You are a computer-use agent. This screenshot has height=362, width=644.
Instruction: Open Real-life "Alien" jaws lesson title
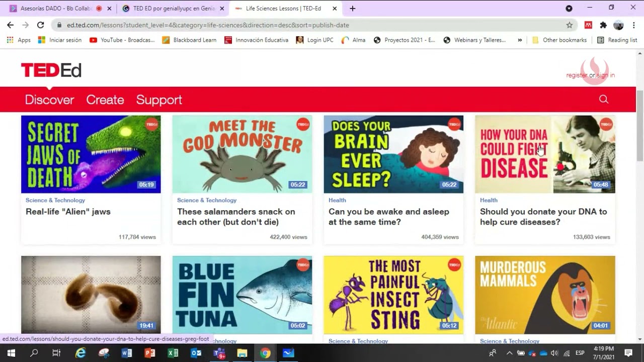click(x=68, y=212)
